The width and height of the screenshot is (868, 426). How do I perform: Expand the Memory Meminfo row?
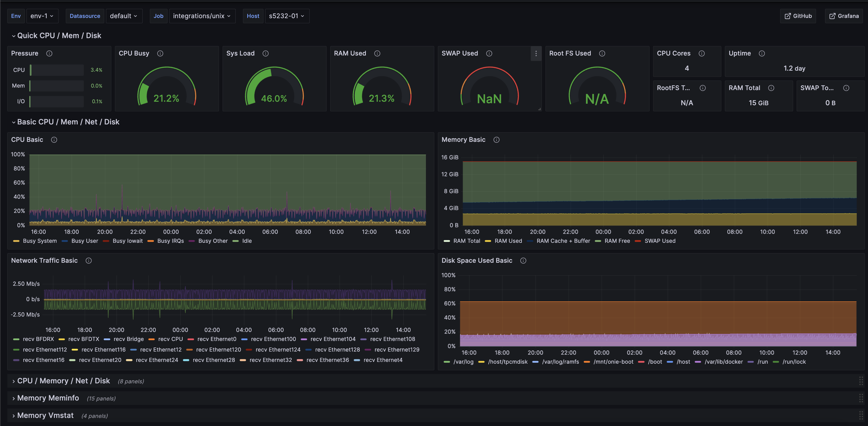(x=48, y=398)
